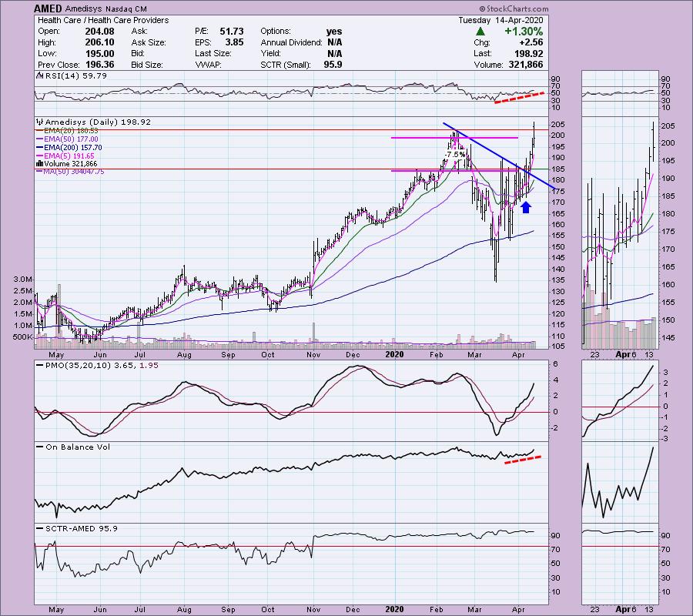Click the Annual Dividend label
Screen dimensions: 693x616
pyautogui.click(x=292, y=42)
